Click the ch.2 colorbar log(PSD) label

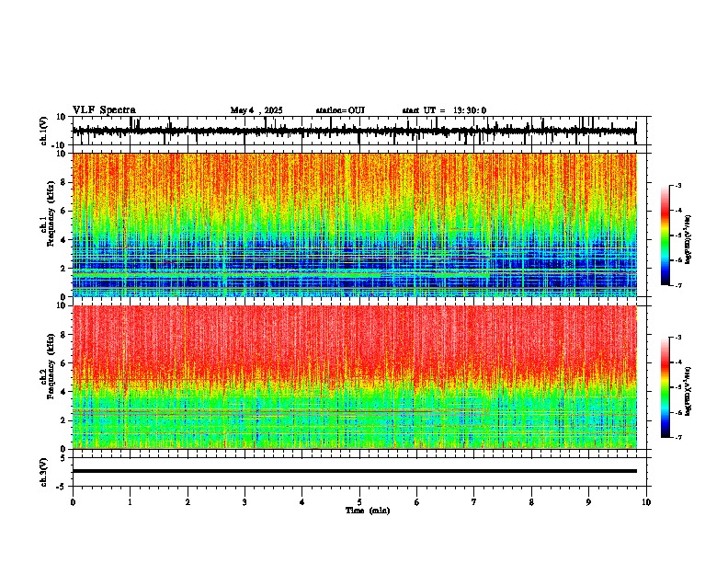(688, 391)
